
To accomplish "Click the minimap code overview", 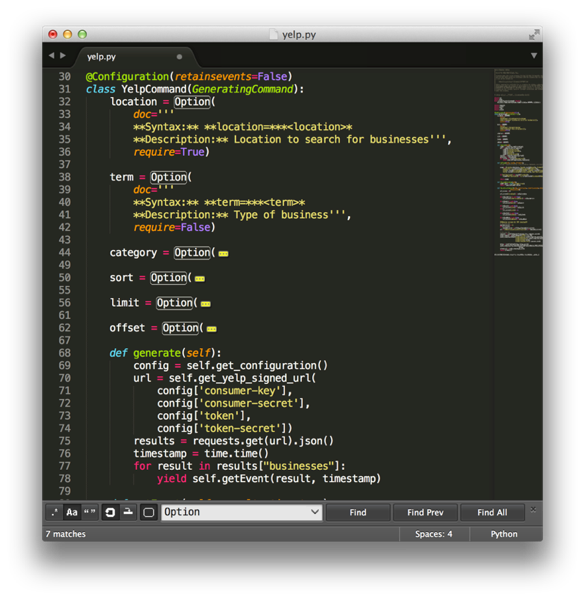I will [518, 163].
